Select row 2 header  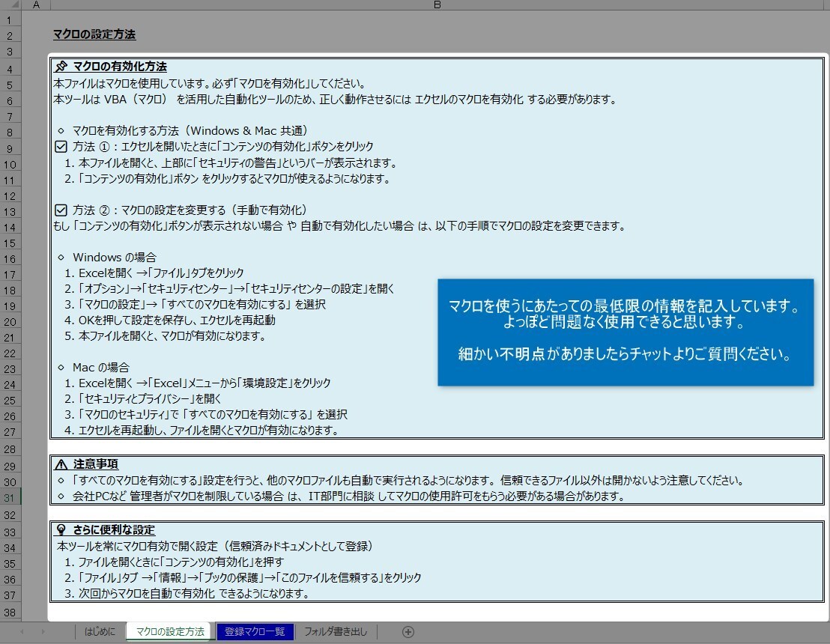(10, 36)
